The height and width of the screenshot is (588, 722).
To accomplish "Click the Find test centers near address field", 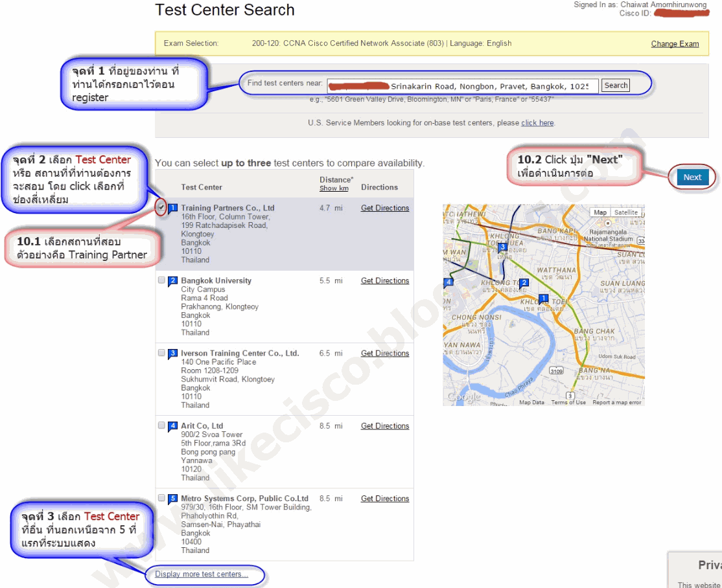I will 463,86.
